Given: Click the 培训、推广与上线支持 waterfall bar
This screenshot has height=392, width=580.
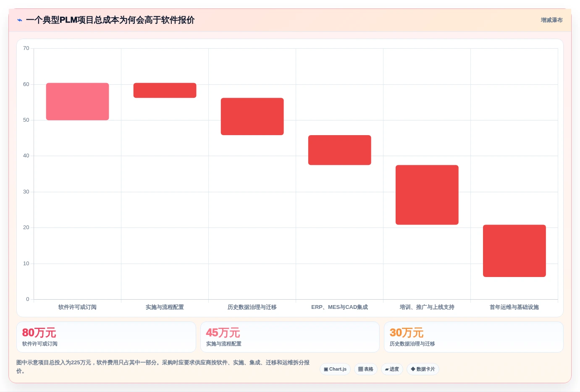Looking at the screenshot, I should 427,195.
